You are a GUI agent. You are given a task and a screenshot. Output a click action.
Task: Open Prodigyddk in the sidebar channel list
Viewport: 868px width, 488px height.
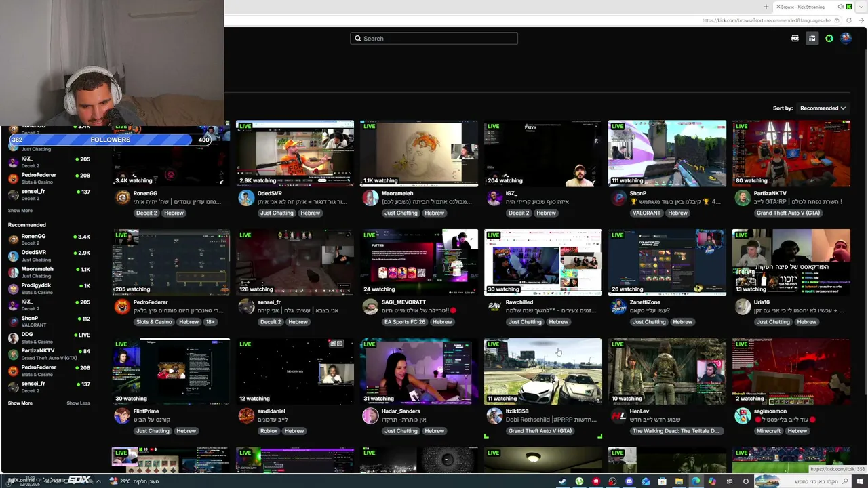pyautogui.click(x=49, y=288)
